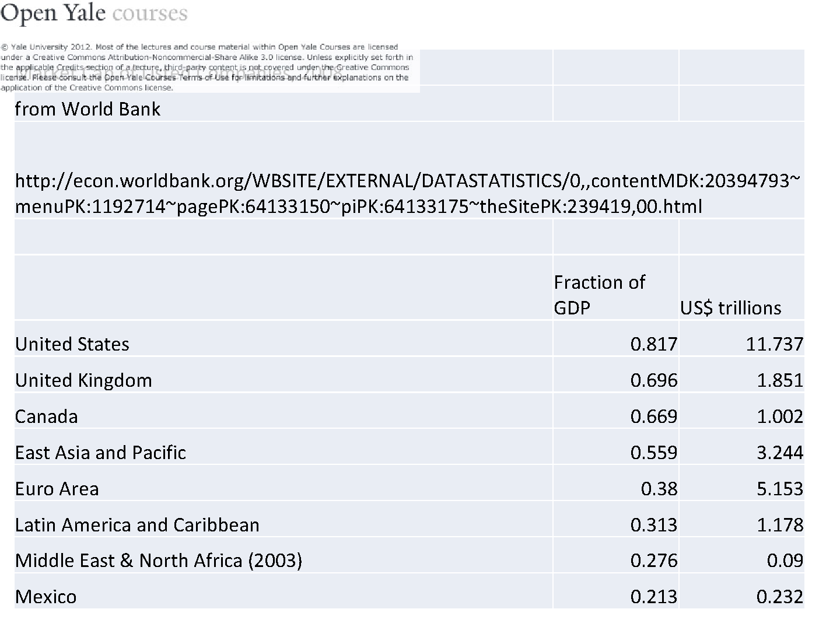Select the 5.153 trillions cell
The image size is (840, 630).
(x=780, y=488)
